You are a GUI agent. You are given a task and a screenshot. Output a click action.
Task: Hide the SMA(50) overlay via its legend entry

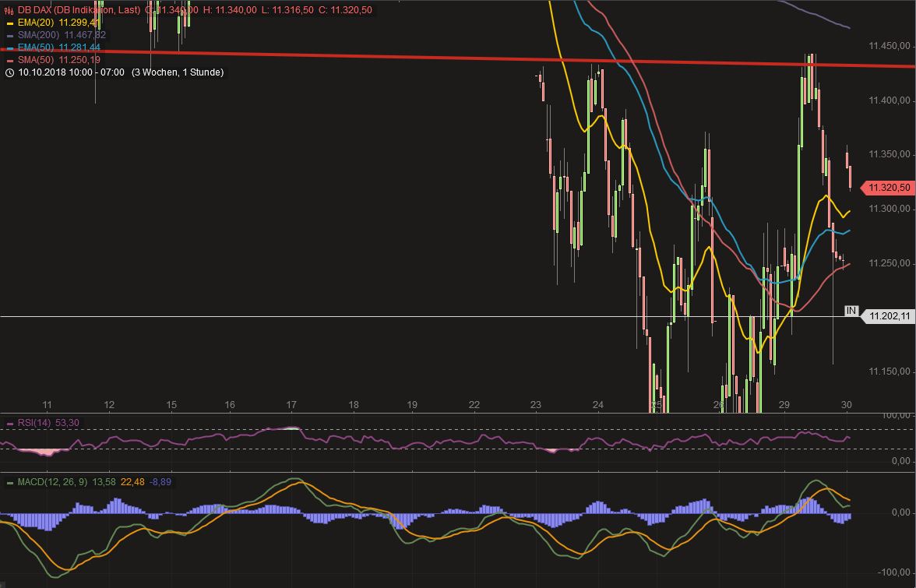pos(39,59)
